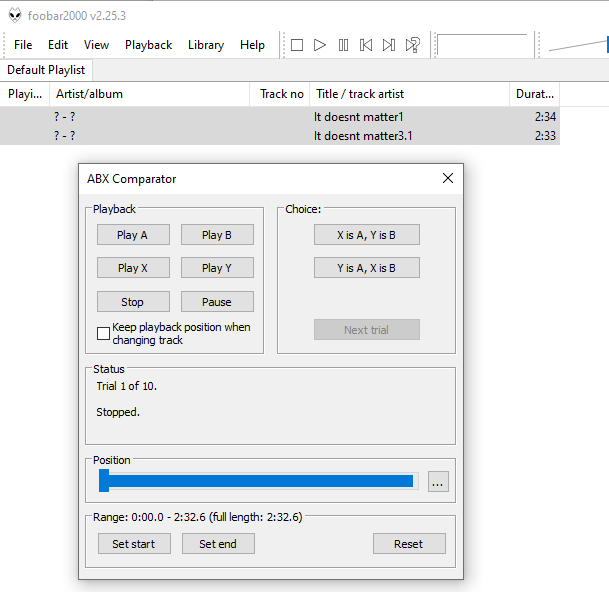The image size is (609, 592).
Task: Start playback with the Play toolbar icon
Action: point(320,45)
